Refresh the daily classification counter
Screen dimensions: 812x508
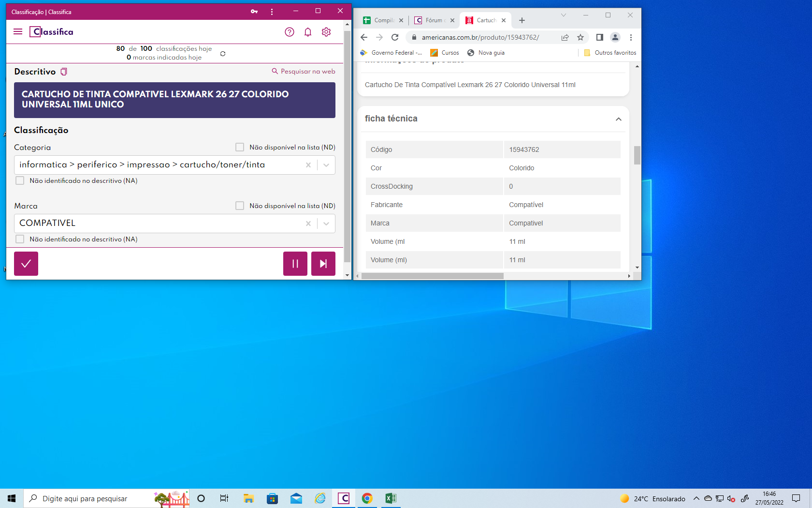(x=223, y=54)
